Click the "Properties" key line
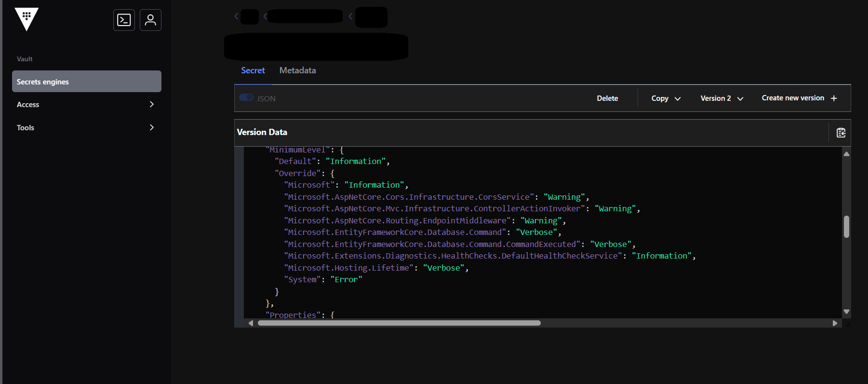 click(x=300, y=315)
